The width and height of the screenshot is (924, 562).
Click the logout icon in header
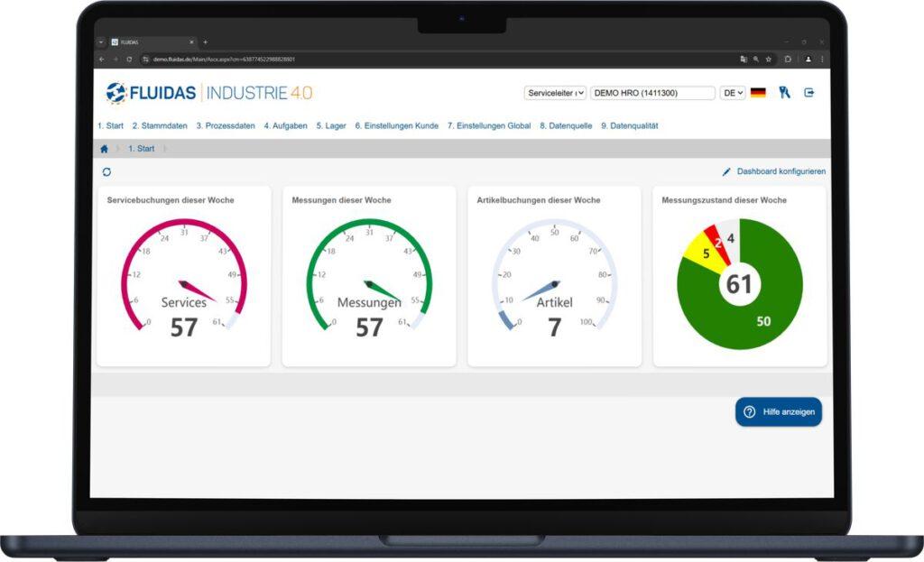coord(808,92)
